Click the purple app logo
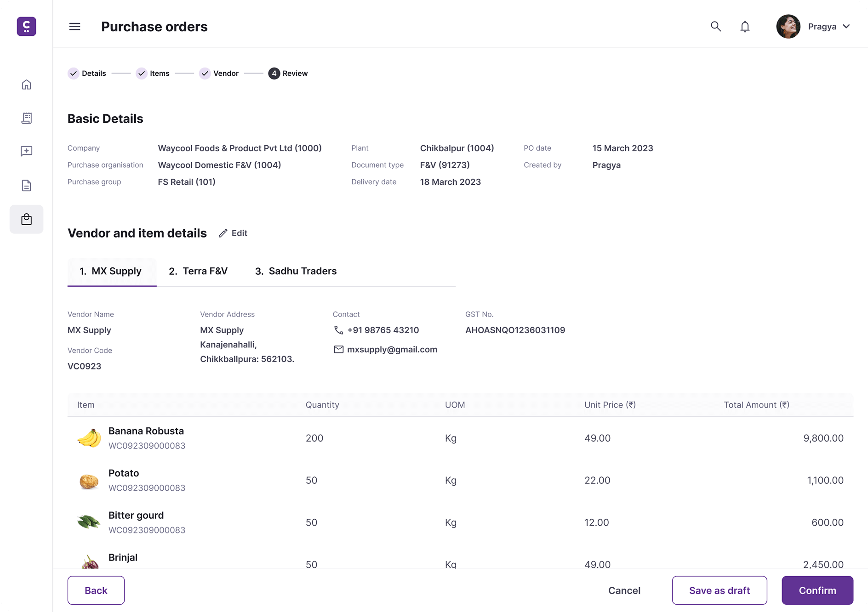 tap(27, 27)
